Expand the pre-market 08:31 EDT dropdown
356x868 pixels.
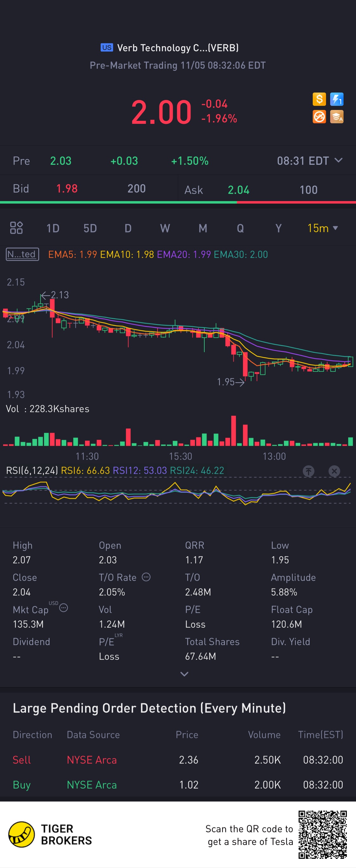pos(310,161)
